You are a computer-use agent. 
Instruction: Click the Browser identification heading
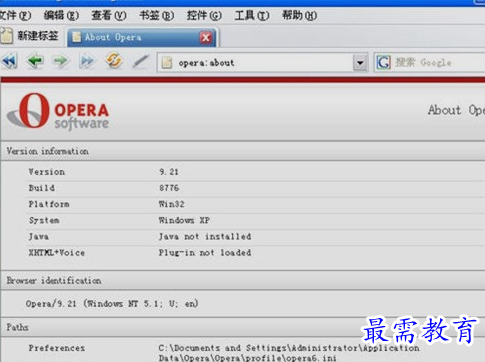54,281
